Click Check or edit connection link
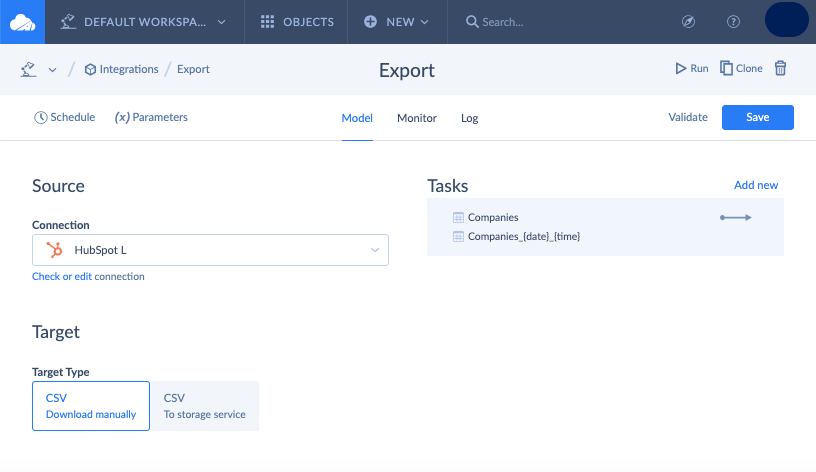Image resolution: width=816 pixels, height=472 pixels. click(x=88, y=276)
